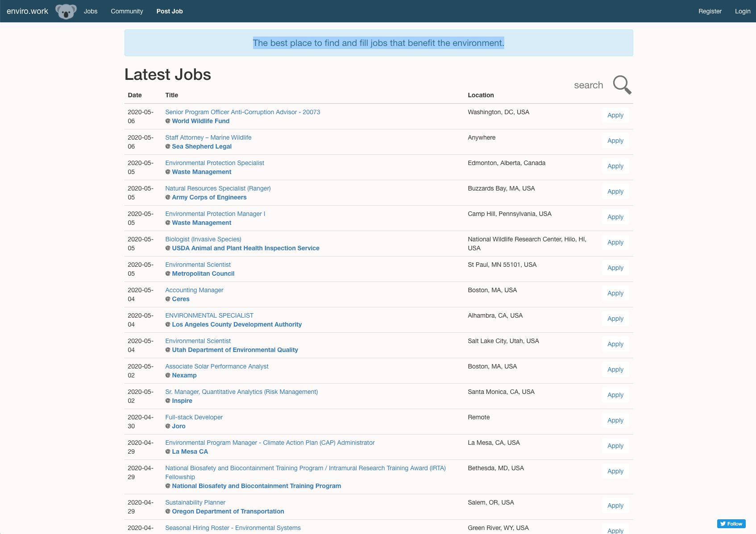Click the Date column header
The width and height of the screenshot is (756, 534).
pos(135,95)
